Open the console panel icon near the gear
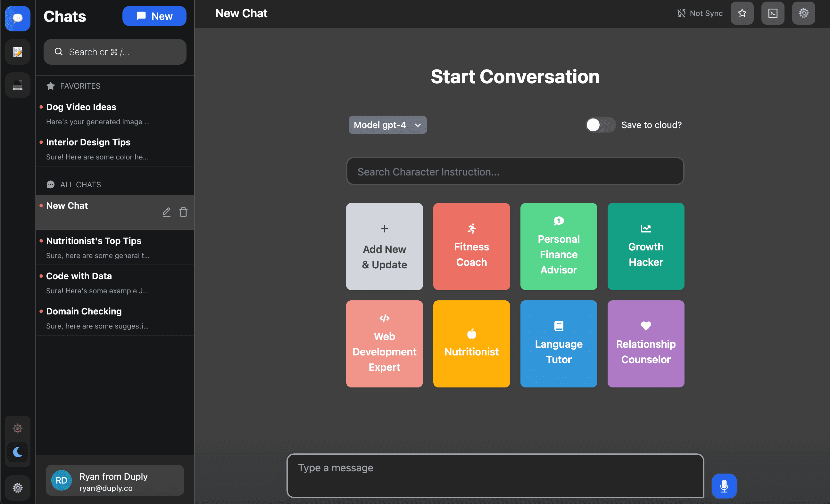The image size is (830, 504). pos(772,13)
